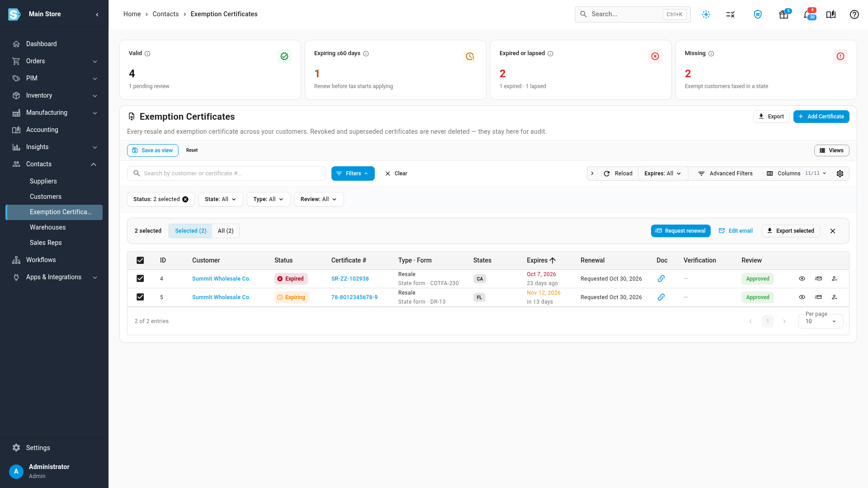Open document link for certificate 78-8012345678-9
868x488 pixels.
click(661, 297)
